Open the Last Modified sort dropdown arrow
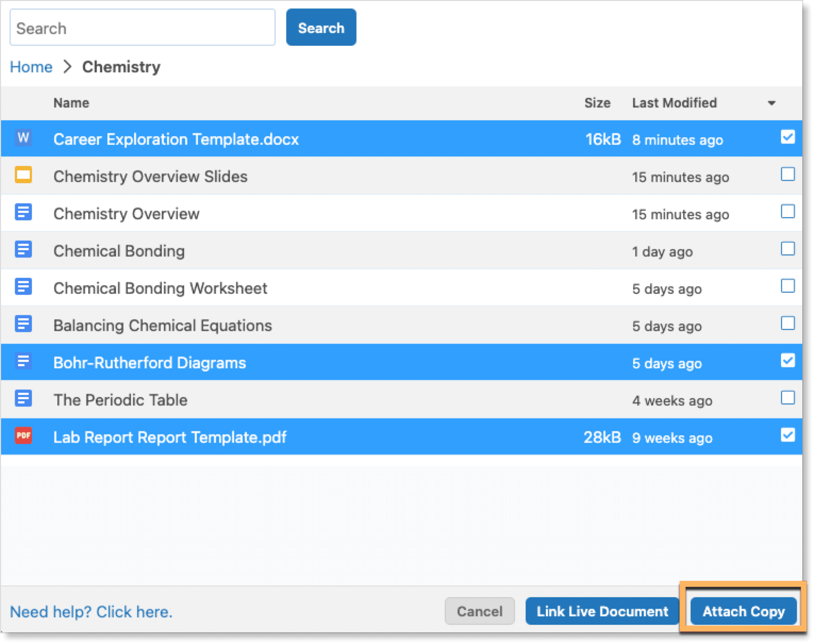This screenshot has height=644, width=814. click(771, 103)
